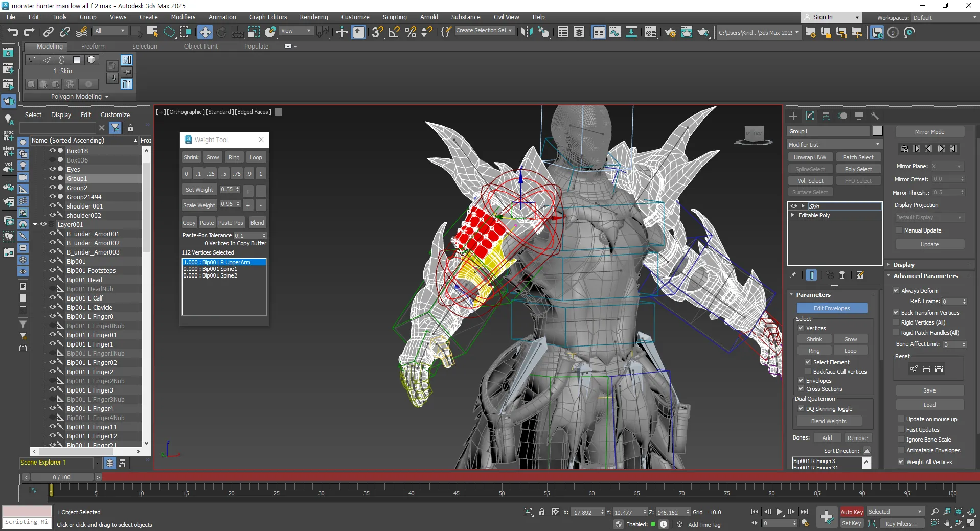
Task: Open Configure Modifier Sets icon
Action: (x=860, y=275)
